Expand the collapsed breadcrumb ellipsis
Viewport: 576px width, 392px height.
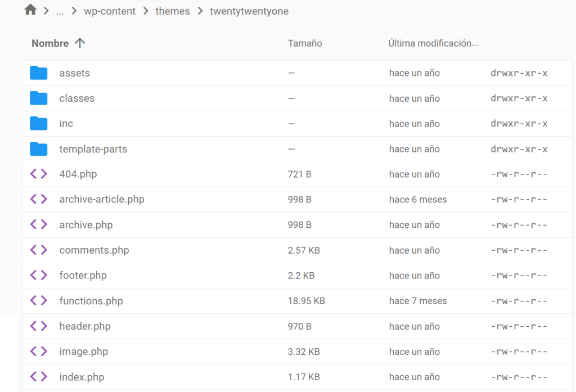[60, 11]
